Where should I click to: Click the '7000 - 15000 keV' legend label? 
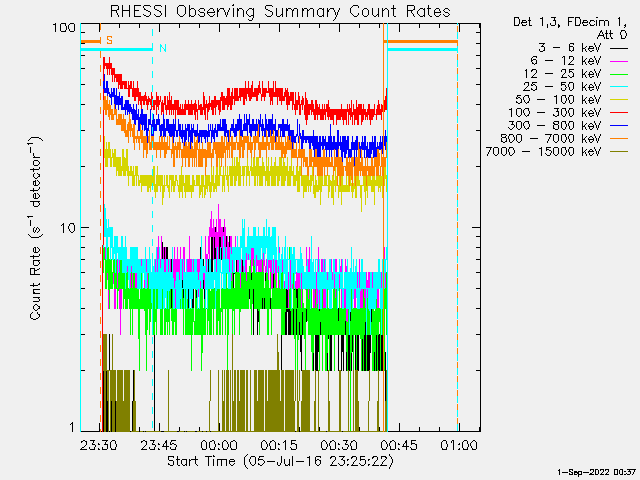543,152
